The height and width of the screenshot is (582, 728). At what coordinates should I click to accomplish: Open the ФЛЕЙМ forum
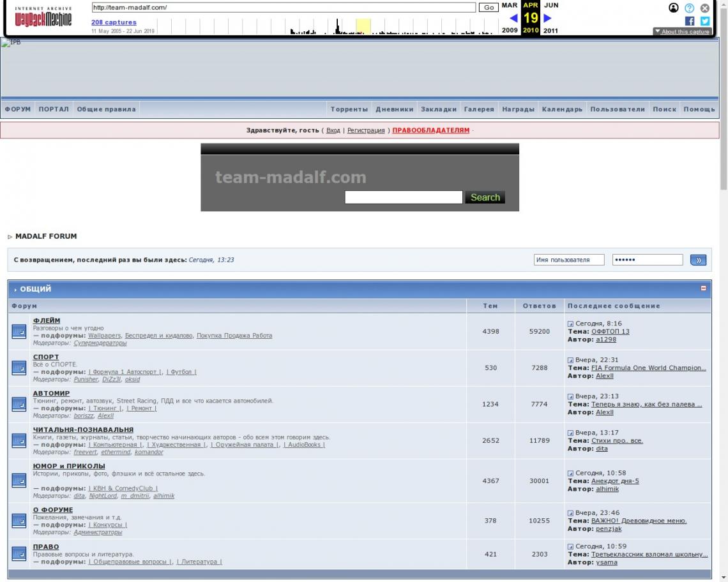point(47,320)
